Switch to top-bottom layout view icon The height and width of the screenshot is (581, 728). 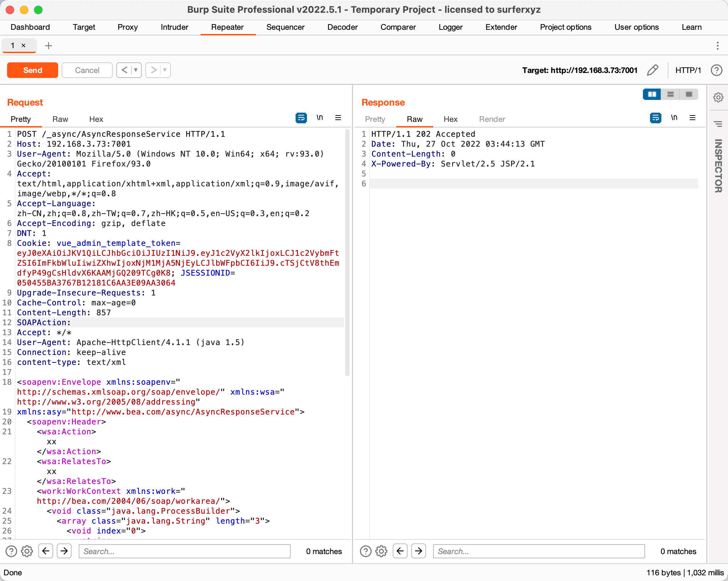coord(670,94)
